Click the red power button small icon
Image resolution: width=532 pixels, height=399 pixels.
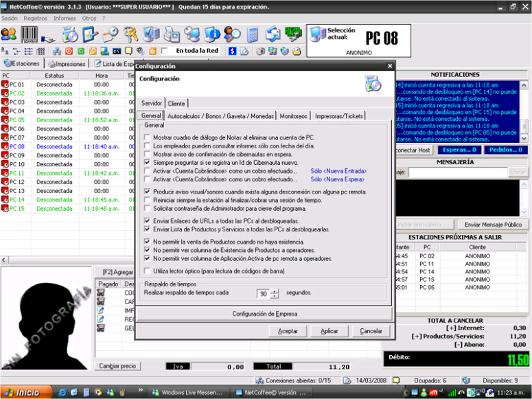click(69, 52)
